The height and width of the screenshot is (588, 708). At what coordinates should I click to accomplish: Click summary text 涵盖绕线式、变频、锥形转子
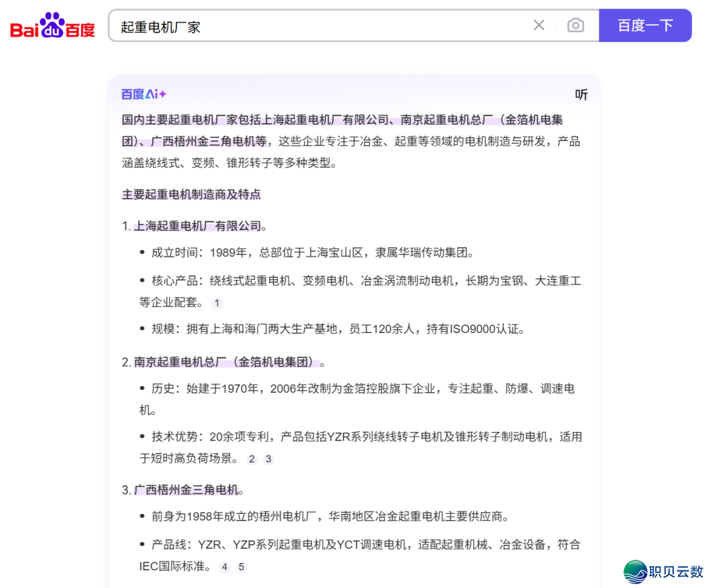(x=229, y=163)
